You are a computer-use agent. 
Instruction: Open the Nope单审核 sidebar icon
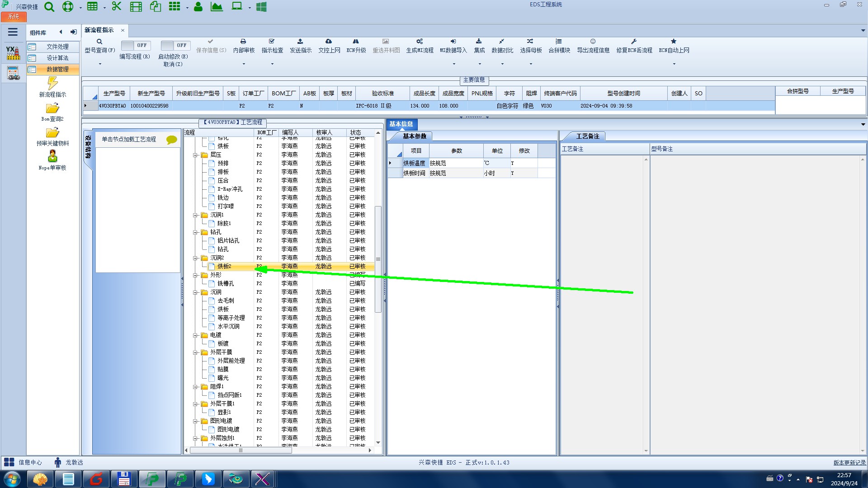point(52,156)
